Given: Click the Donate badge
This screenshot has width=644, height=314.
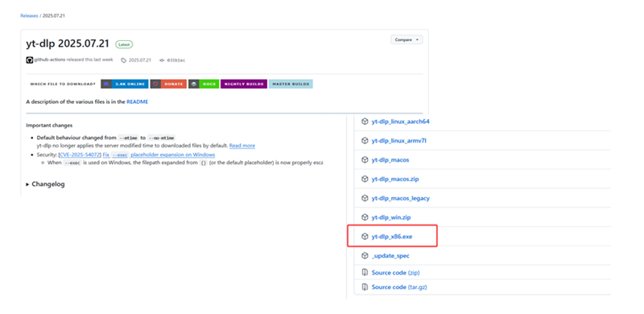Looking at the screenshot, I should tap(168, 84).
